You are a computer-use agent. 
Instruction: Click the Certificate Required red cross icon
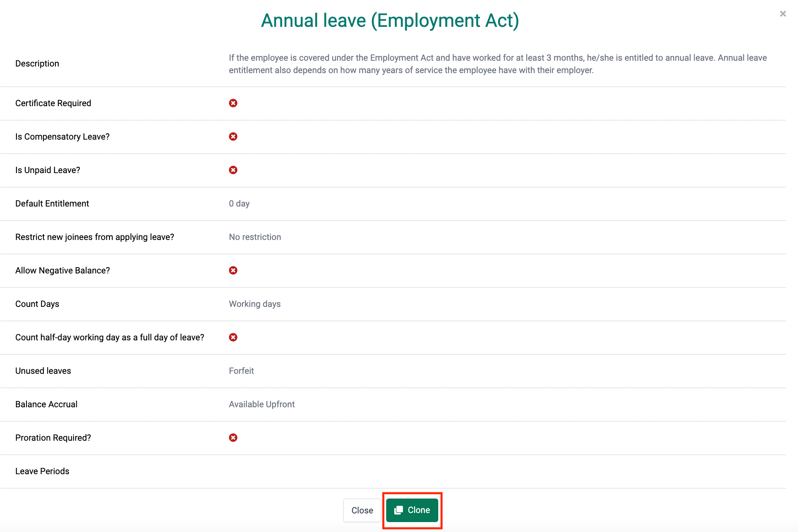[233, 103]
